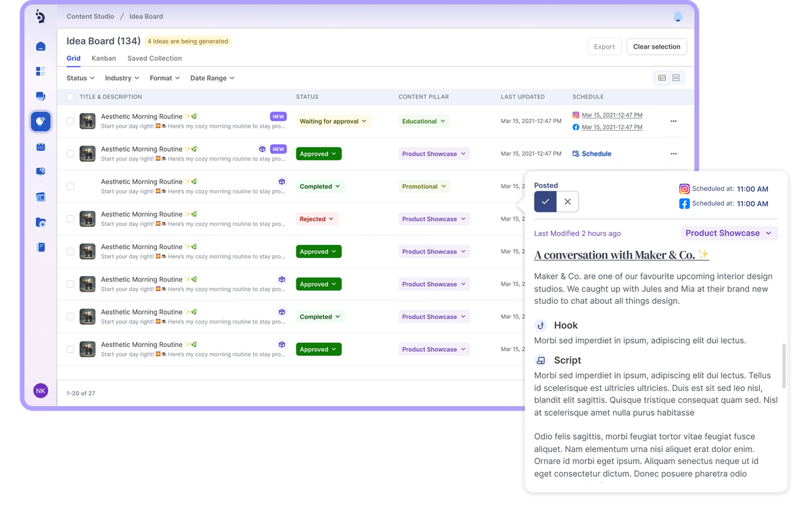Open the Date Range filter dropdown
Screen dimensions: 812x525
(x=212, y=78)
